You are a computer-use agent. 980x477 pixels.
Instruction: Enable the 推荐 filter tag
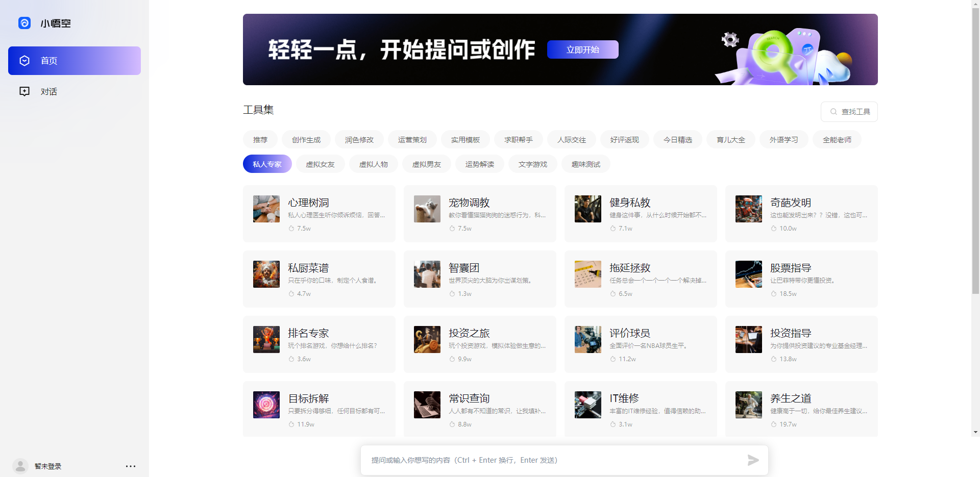pyautogui.click(x=260, y=139)
